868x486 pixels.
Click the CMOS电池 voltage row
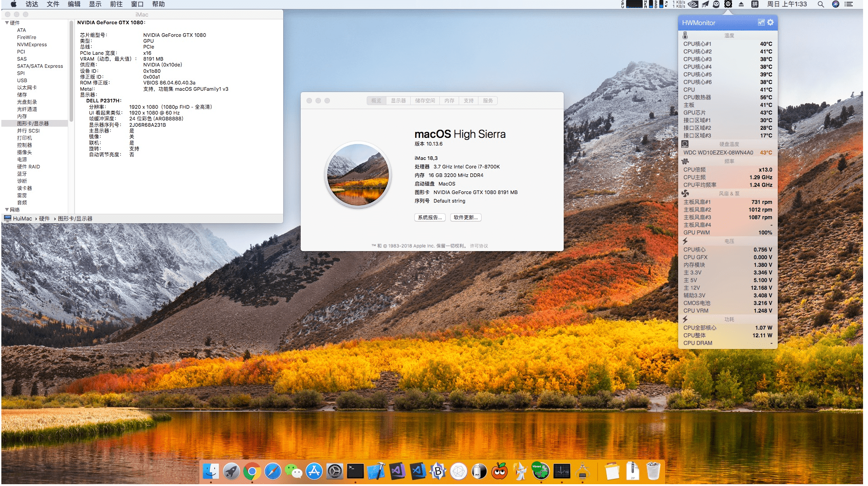pyautogui.click(x=728, y=303)
